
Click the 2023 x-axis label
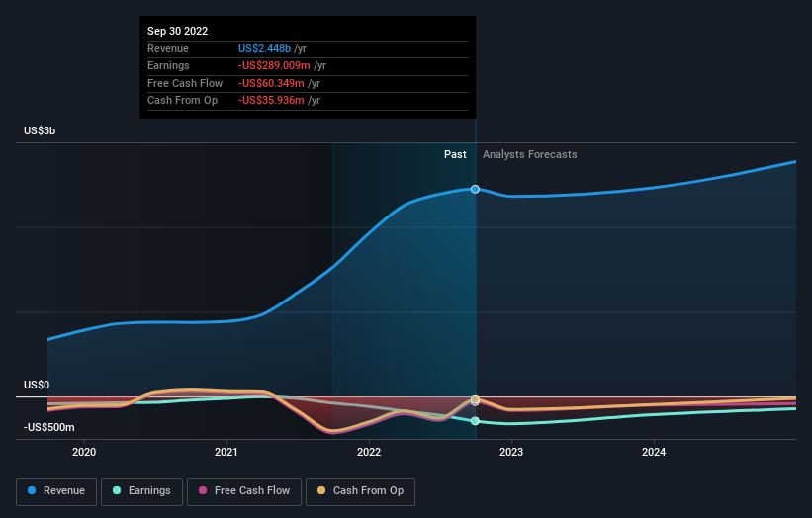point(511,453)
